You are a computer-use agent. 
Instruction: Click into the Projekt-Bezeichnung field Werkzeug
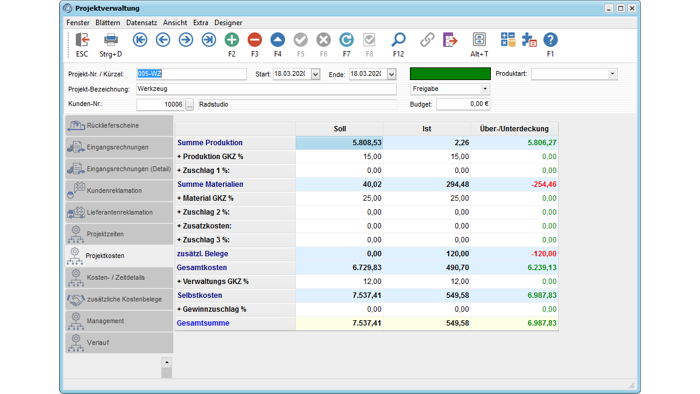pyautogui.click(x=266, y=89)
